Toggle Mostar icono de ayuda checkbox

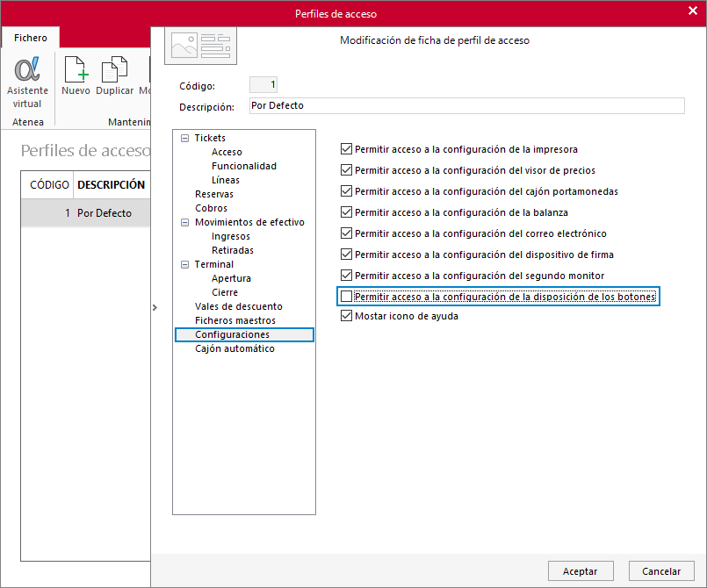[346, 315]
